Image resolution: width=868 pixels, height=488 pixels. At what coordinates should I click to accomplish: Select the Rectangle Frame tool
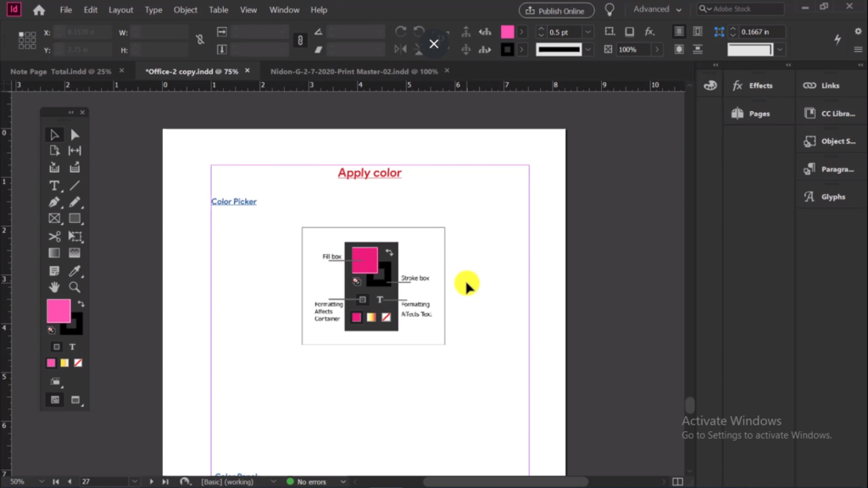tap(54, 219)
